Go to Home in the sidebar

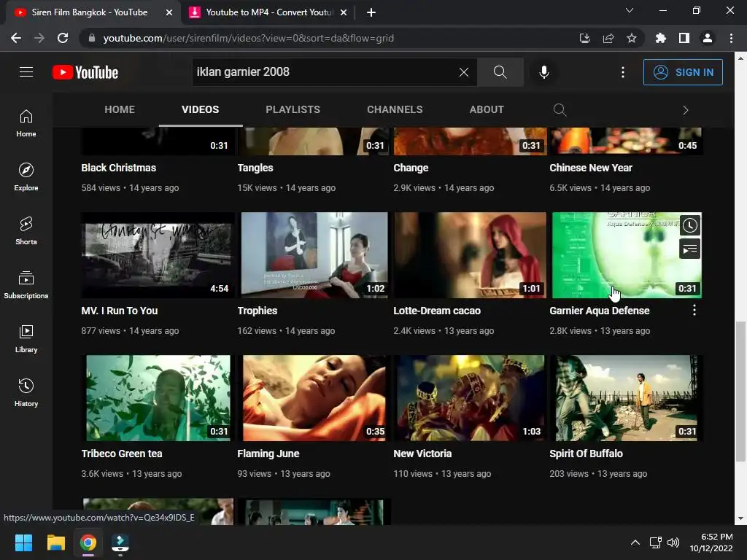(x=26, y=122)
